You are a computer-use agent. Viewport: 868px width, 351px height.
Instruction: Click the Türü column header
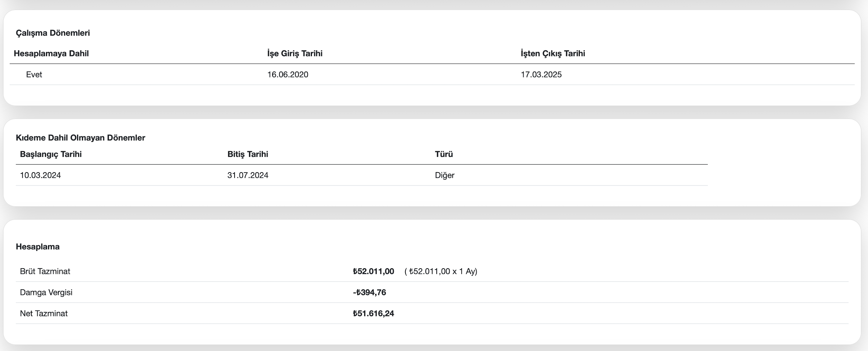pyautogui.click(x=443, y=154)
